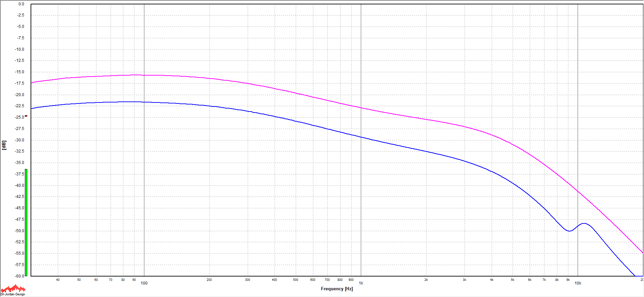This screenshot has width=644, height=297.
Task: Click the [dB] vertical axis title
Action: pyautogui.click(x=4, y=145)
